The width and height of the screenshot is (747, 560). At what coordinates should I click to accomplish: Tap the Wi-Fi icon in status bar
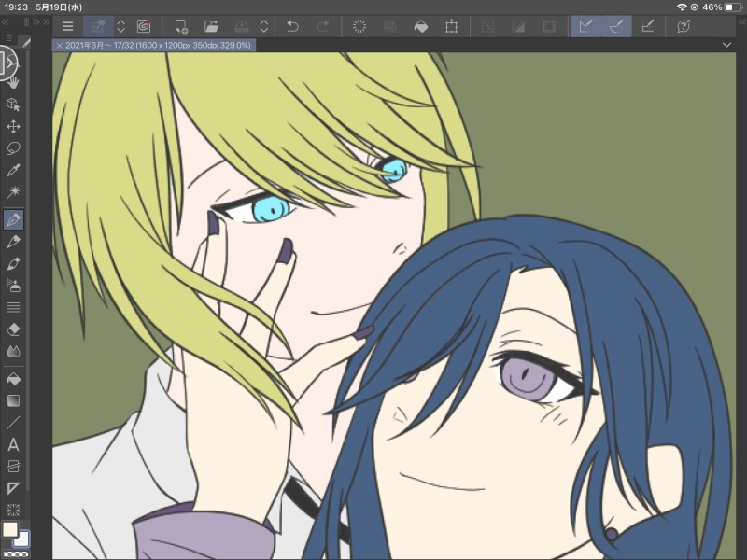point(682,7)
